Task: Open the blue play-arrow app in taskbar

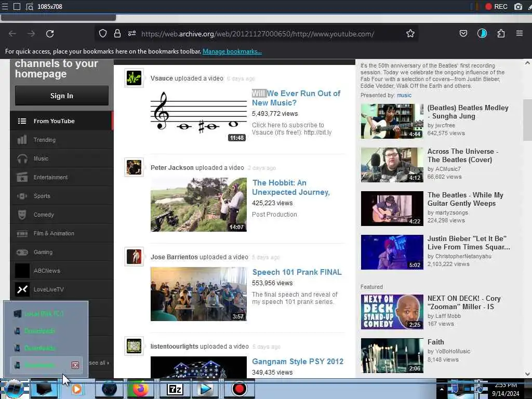Action: click(x=206, y=389)
